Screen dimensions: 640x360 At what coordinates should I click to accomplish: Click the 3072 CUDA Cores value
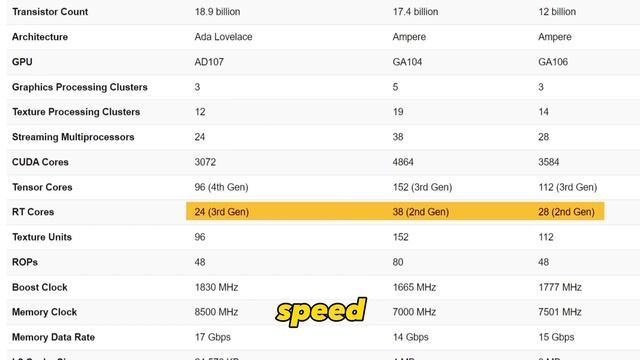205,162
